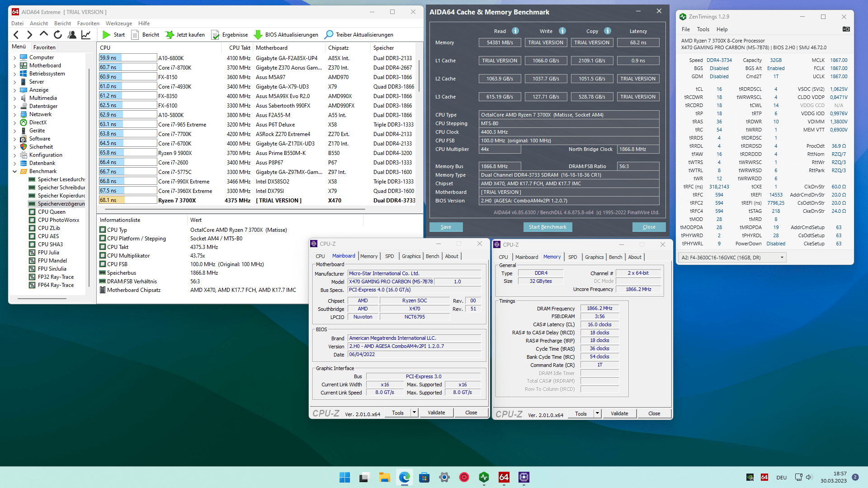
Task: Go back using AIDA64 back arrow
Action: (16, 35)
